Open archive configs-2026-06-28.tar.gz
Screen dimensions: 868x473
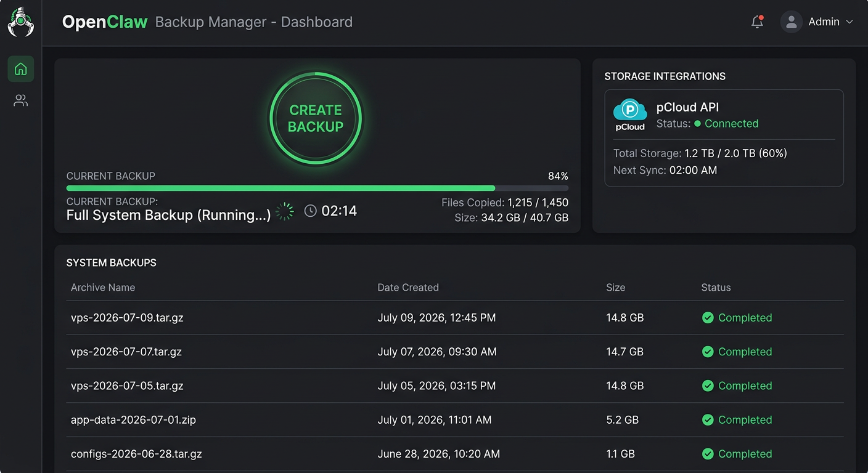(136, 454)
